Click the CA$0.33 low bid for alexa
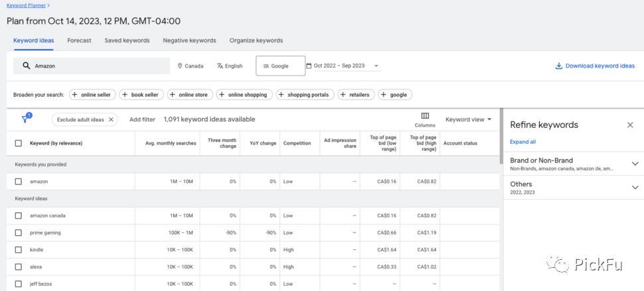Image resolution: width=644 pixels, height=291 pixels. coord(387,267)
